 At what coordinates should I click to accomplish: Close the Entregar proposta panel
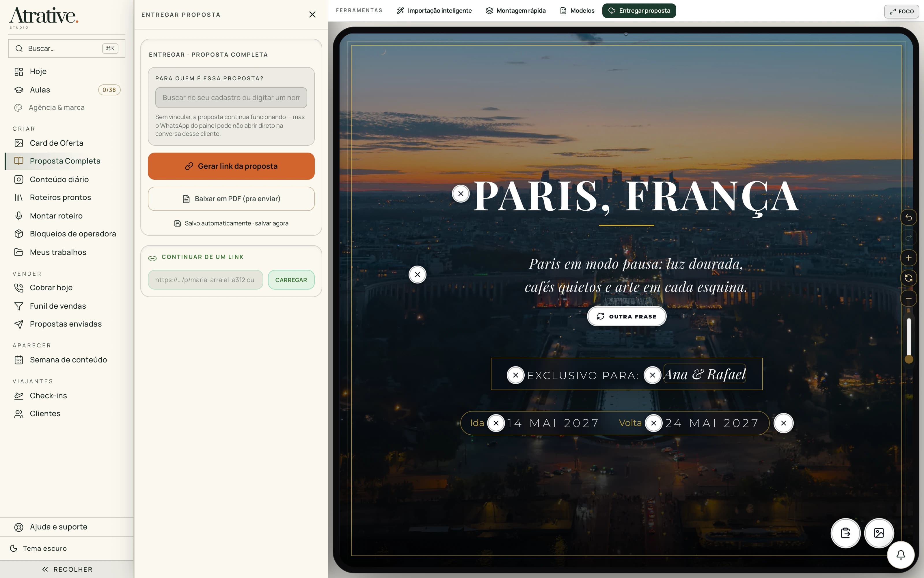click(312, 14)
